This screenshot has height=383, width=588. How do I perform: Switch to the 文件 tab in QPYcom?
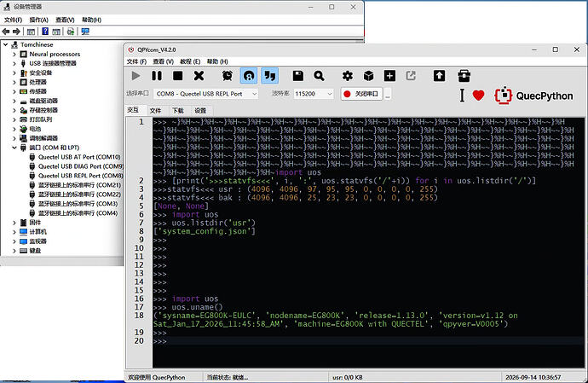coord(155,110)
